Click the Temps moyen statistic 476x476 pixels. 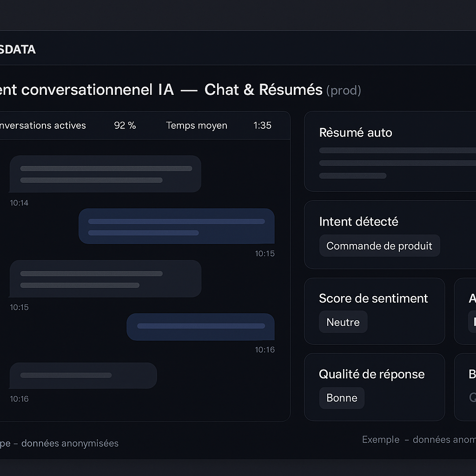click(196, 126)
